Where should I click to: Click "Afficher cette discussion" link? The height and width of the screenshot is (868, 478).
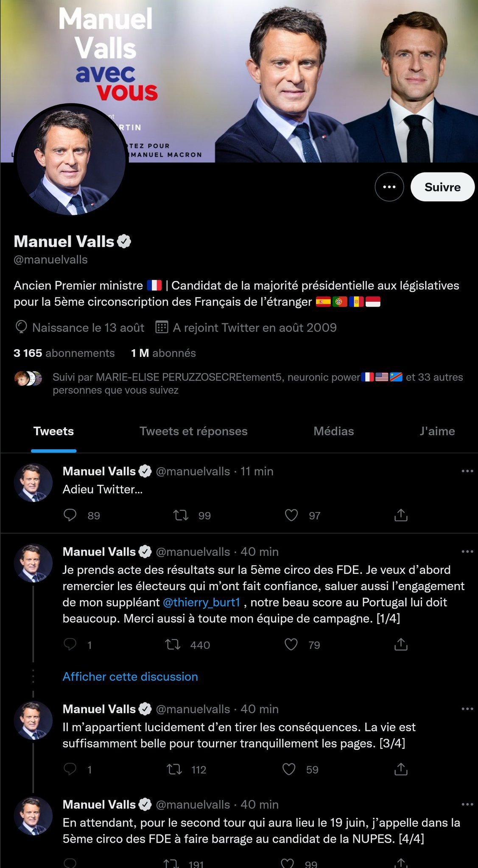pos(130,676)
